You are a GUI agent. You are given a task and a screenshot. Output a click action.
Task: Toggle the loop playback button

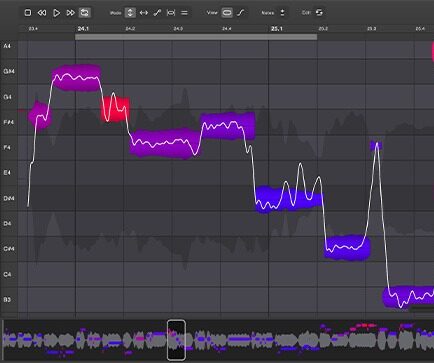84,13
